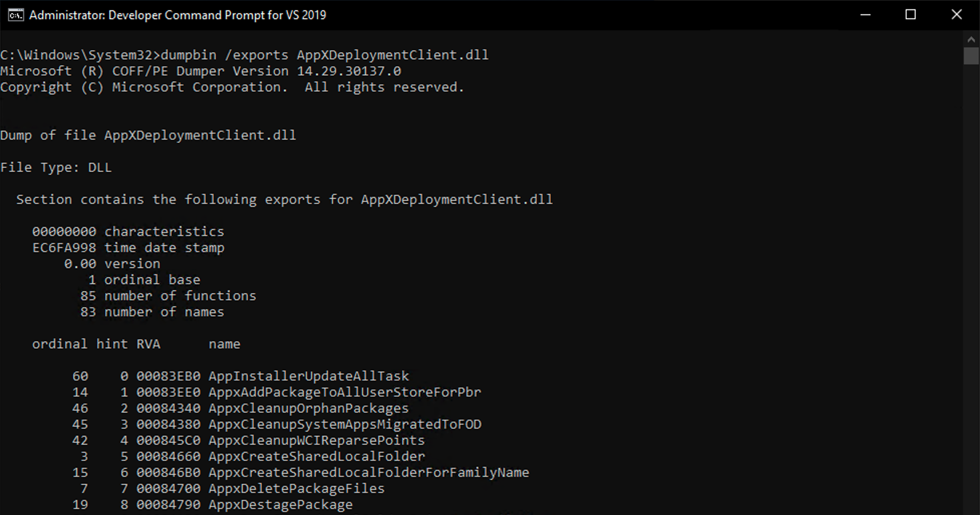
Task: Click the dumpbin /exports command line
Action: click(244, 55)
